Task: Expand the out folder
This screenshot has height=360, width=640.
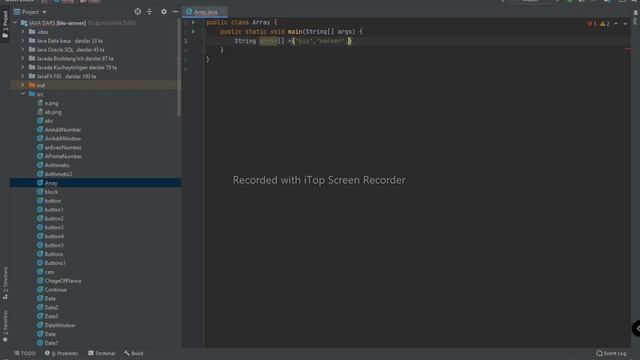Action: (x=23, y=85)
